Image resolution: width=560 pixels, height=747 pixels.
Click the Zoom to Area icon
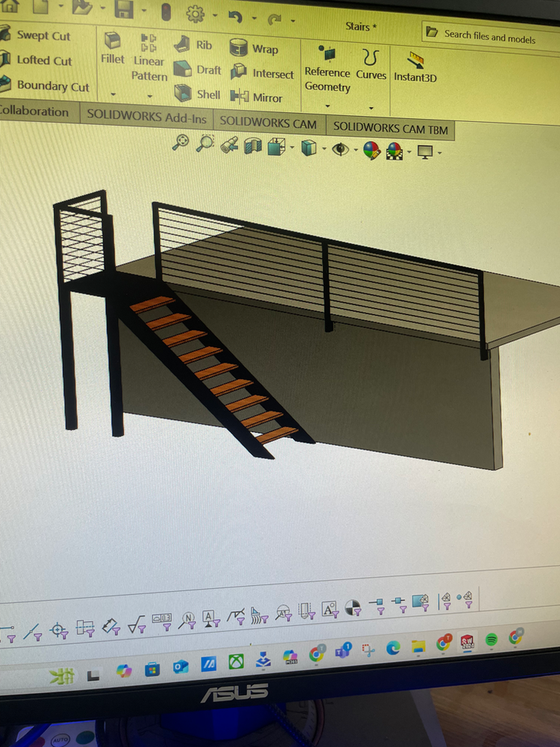click(205, 143)
